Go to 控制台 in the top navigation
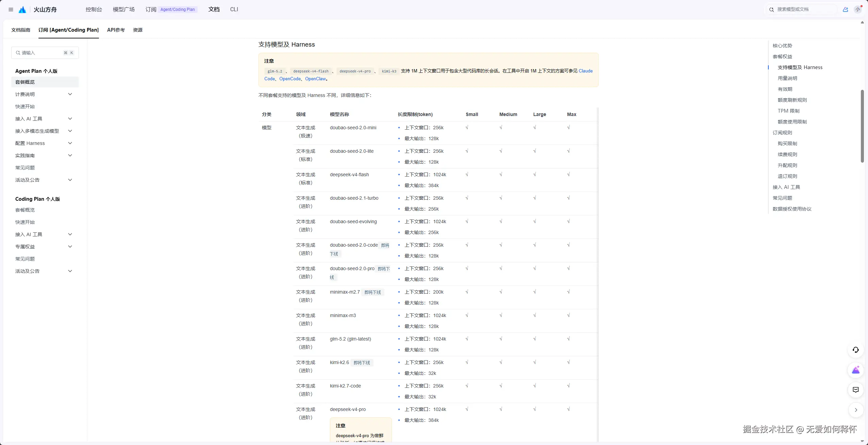 [x=94, y=10]
